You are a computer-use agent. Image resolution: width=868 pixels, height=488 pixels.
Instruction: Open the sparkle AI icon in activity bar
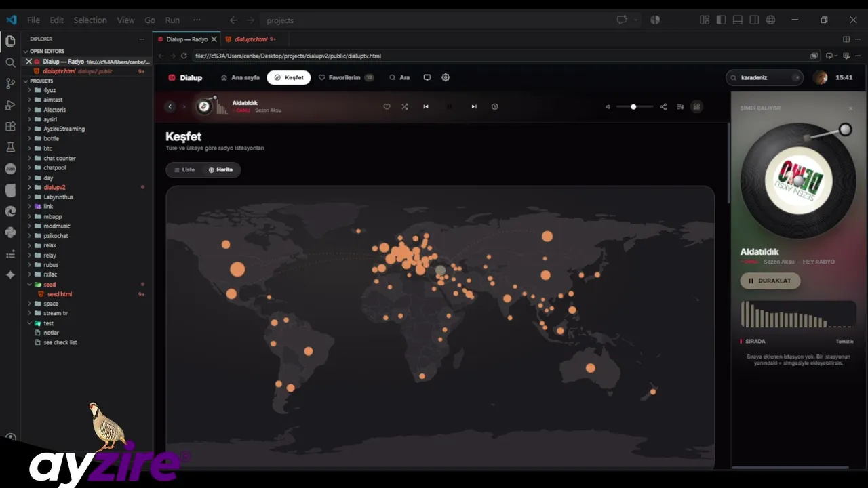tap(10, 275)
